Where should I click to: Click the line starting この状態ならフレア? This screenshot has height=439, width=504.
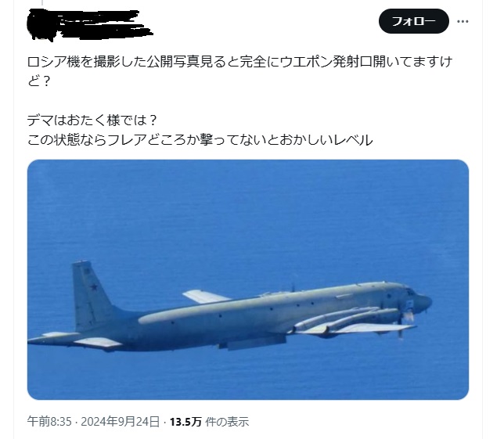point(200,140)
